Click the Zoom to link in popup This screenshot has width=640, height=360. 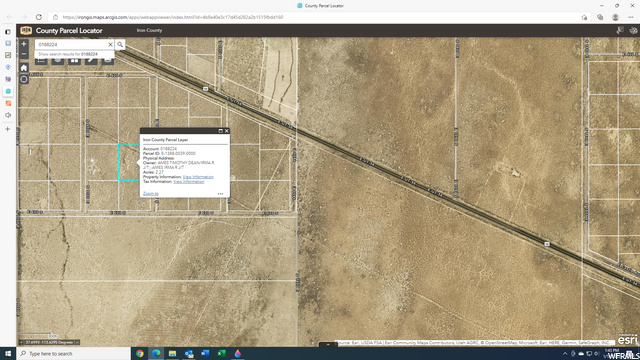[x=151, y=193]
